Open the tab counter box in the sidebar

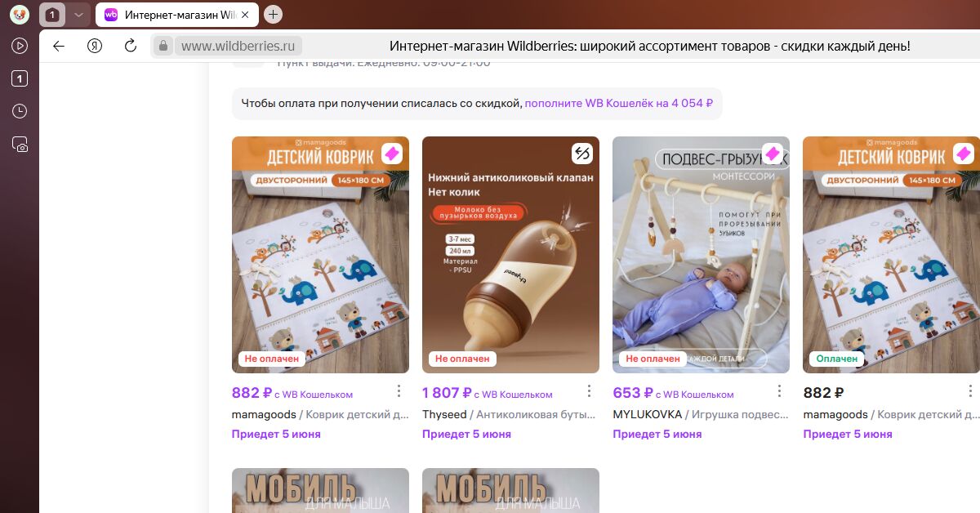(x=20, y=78)
